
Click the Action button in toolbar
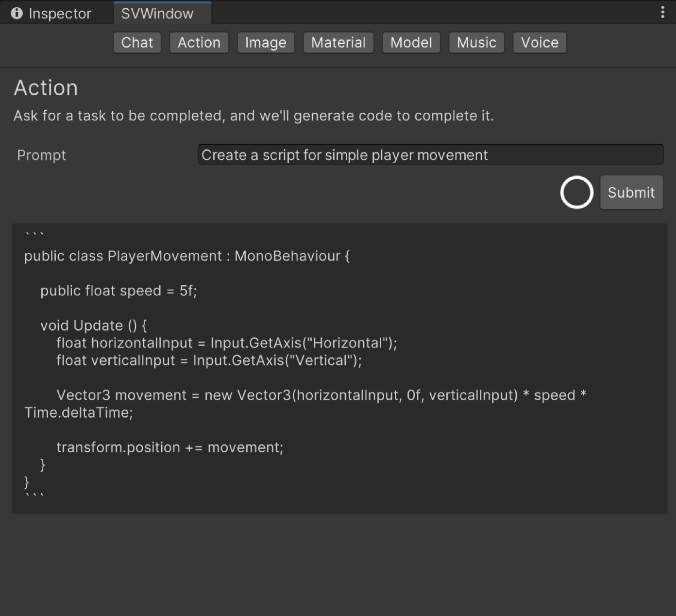click(x=199, y=43)
